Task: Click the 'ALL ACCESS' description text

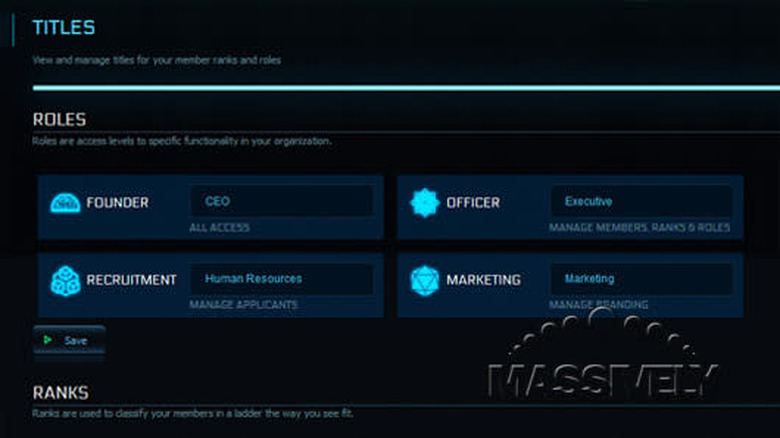Action: pos(219,227)
